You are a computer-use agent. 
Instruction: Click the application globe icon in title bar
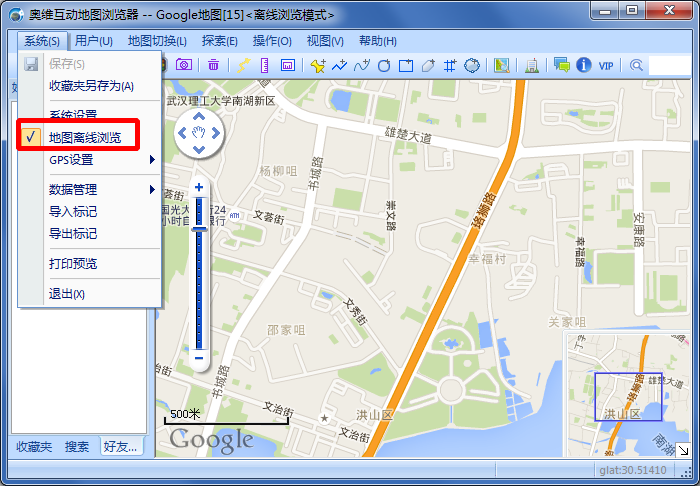click(16, 14)
